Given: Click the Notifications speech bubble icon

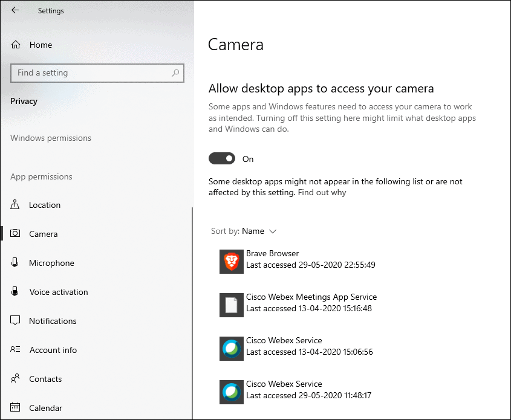Looking at the screenshot, I should [15, 321].
